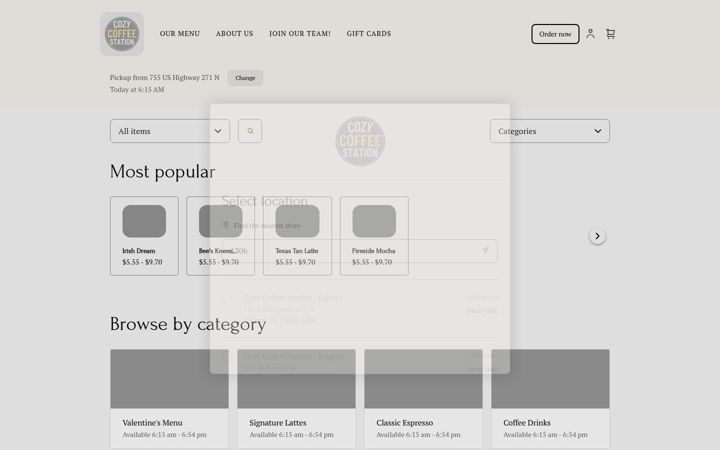720x450 pixels.
Task: Open the Bee's Knees product card
Action: click(220, 236)
